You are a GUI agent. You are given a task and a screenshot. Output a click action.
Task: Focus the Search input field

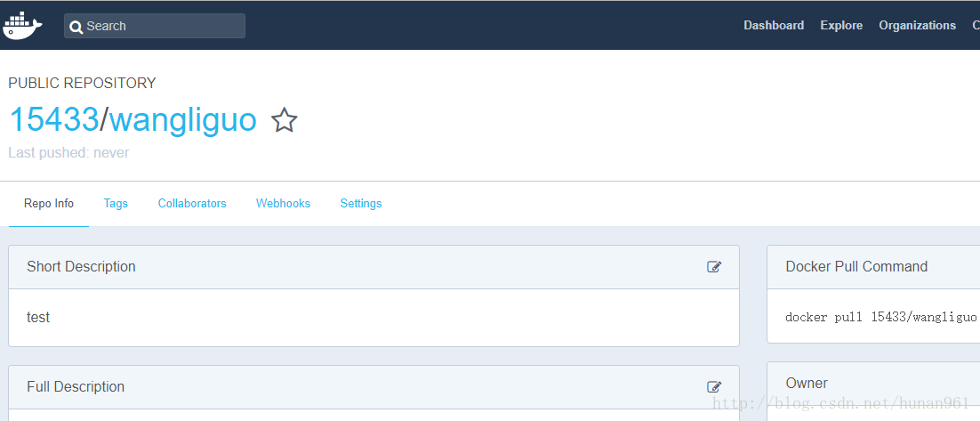[x=160, y=26]
